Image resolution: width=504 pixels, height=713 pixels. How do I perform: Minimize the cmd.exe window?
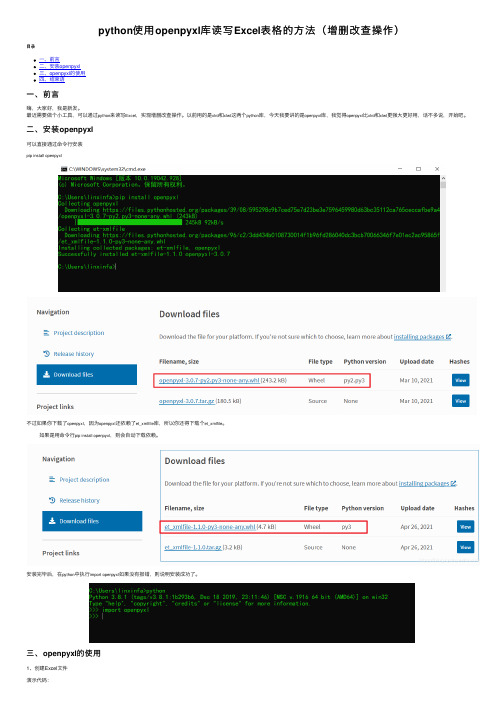(x=400, y=169)
